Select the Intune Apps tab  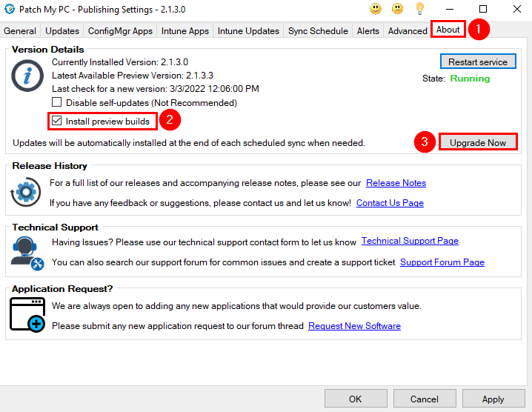tap(185, 31)
